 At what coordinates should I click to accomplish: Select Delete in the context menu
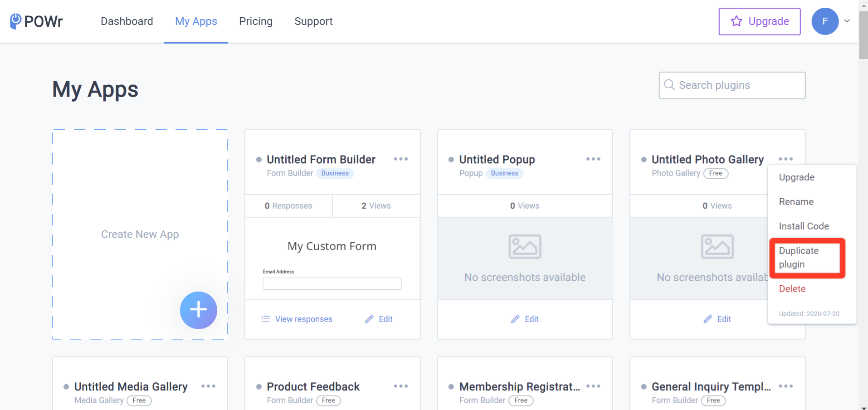792,289
